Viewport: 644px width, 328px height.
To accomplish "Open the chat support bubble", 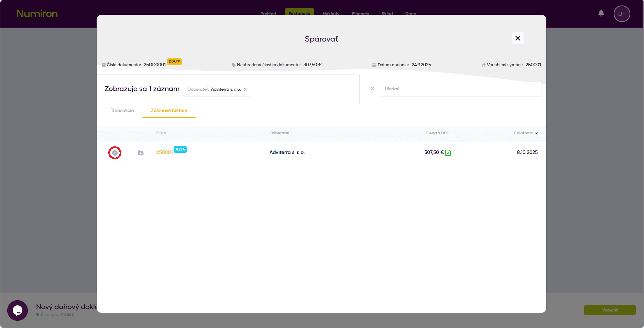I will point(18,310).
